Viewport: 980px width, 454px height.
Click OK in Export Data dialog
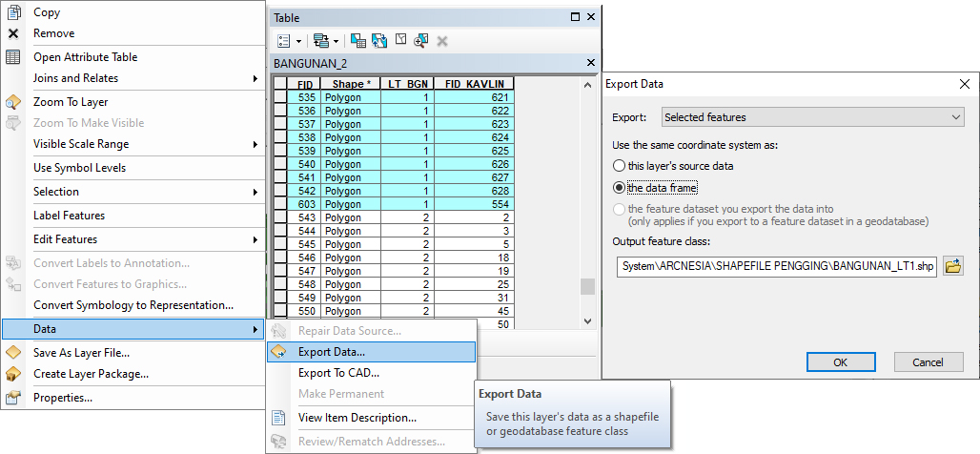(841, 362)
